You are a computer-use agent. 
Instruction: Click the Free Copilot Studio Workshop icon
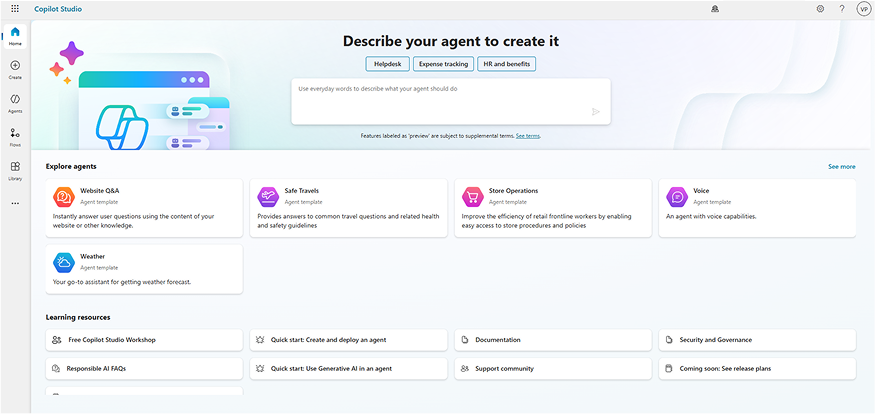coord(56,340)
